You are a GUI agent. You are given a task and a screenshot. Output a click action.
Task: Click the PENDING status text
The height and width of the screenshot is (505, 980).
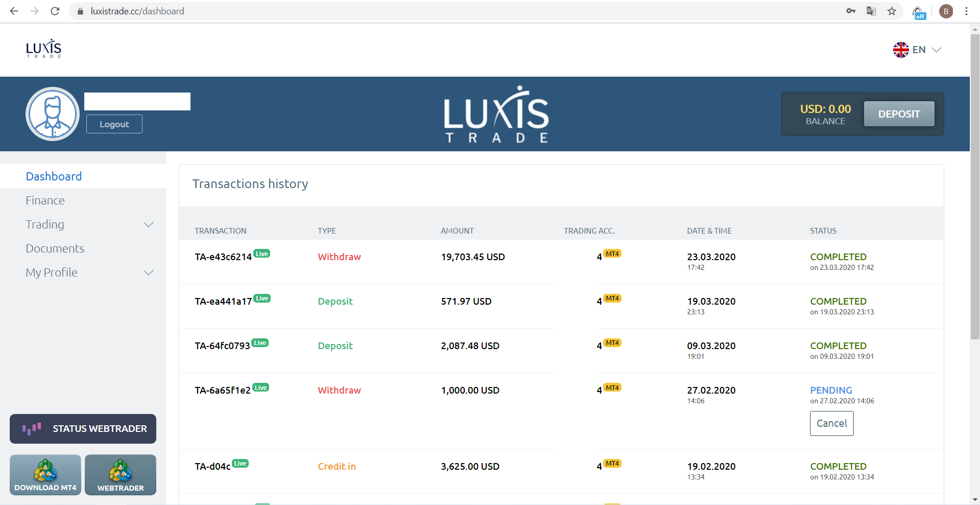click(831, 391)
